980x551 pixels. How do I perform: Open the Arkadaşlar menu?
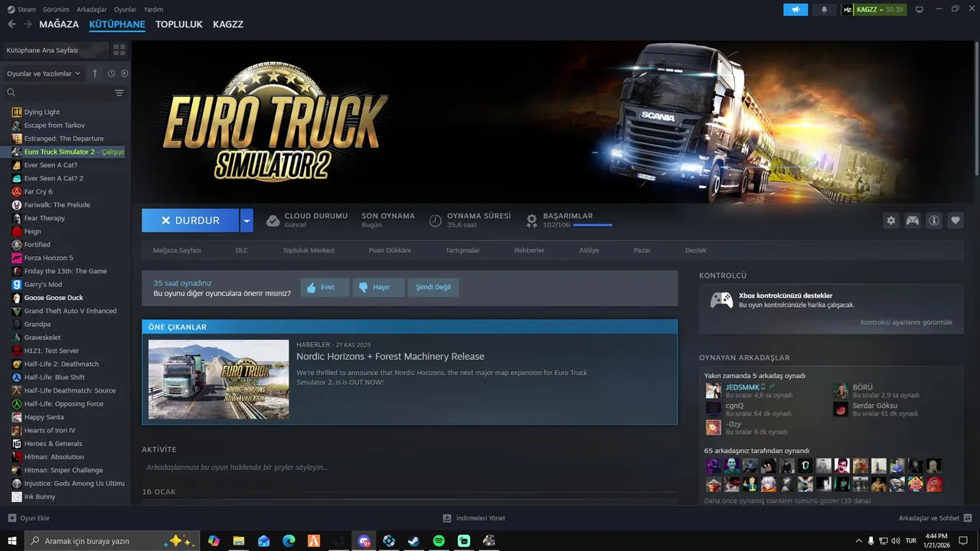(x=92, y=9)
